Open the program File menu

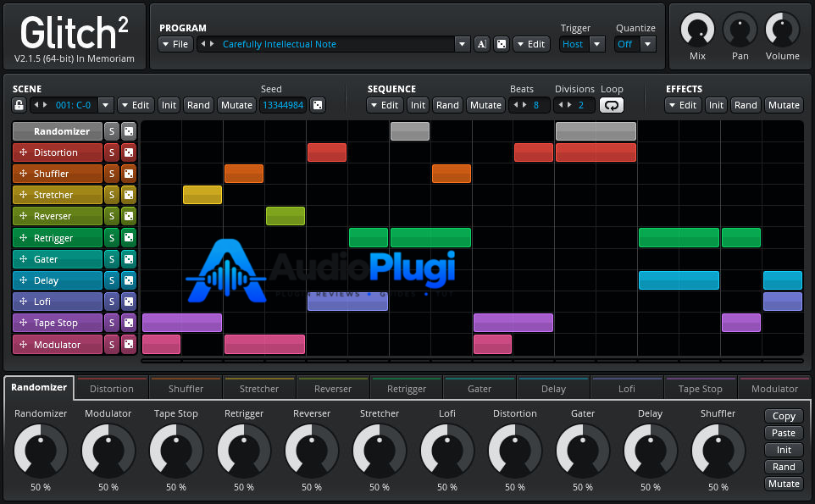175,44
